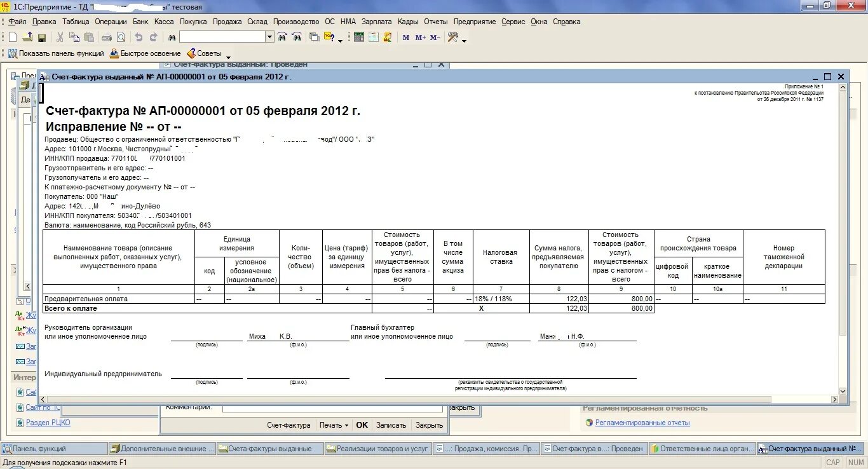Undo the last action with the arrow icon
Image resolution: width=868 pixels, height=469 pixels.
[x=139, y=37]
